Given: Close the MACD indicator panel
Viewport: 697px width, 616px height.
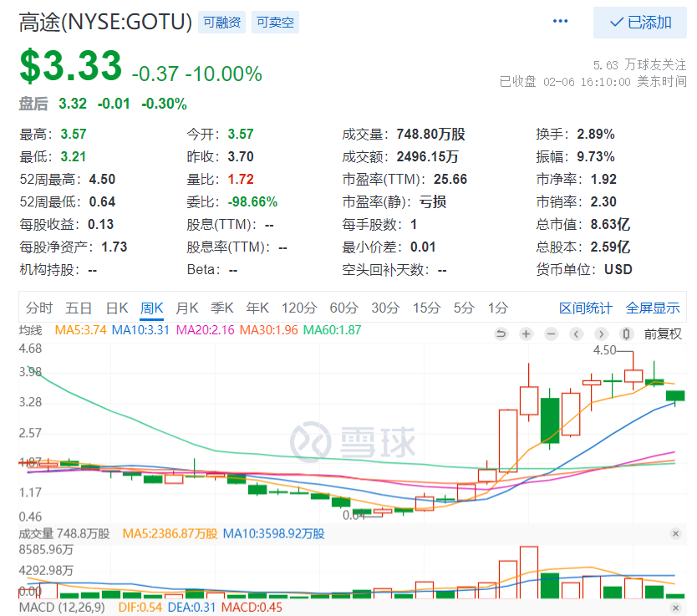Looking at the screenshot, I should tap(675, 608).
